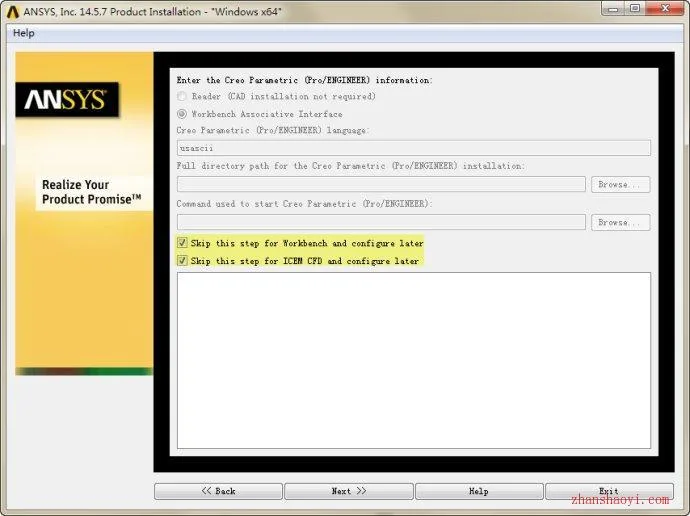The height and width of the screenshot is (516, 690).
Task: Browse for Creo start command
Action: coord(620,222)
